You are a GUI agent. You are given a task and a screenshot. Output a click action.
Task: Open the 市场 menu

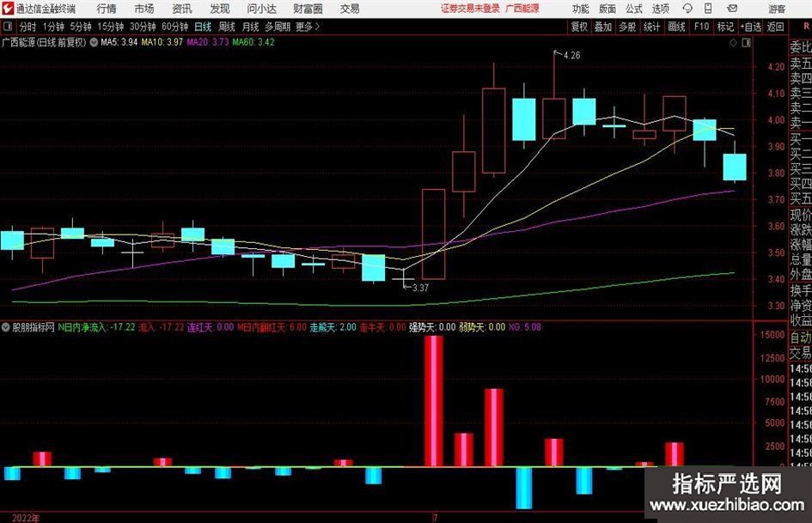coord(144,9)
